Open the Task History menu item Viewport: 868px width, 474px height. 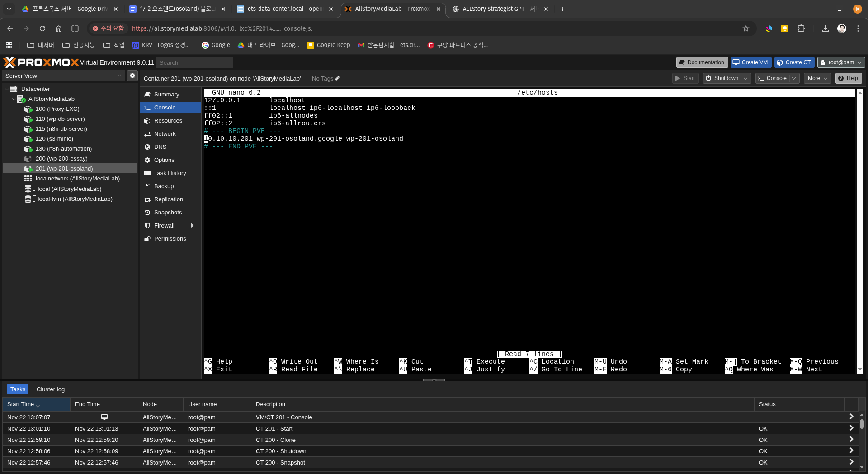click(170, 173)
